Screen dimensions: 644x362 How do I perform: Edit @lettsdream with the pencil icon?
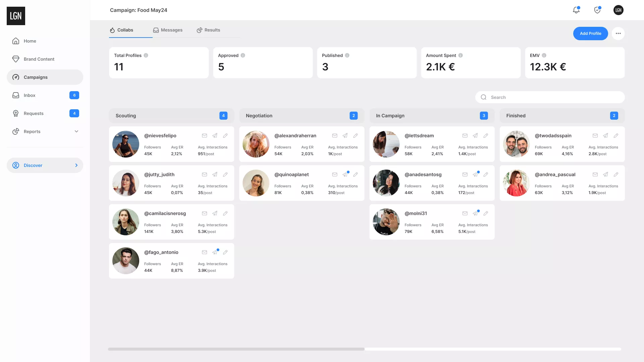(486, 136)
